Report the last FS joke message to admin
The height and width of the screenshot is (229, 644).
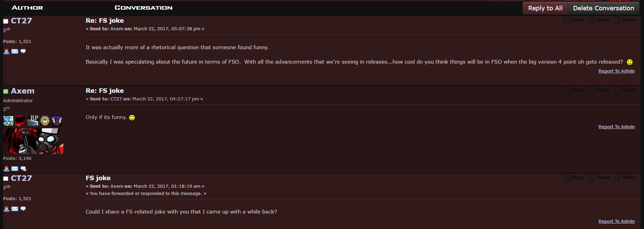tap(616, 221)
